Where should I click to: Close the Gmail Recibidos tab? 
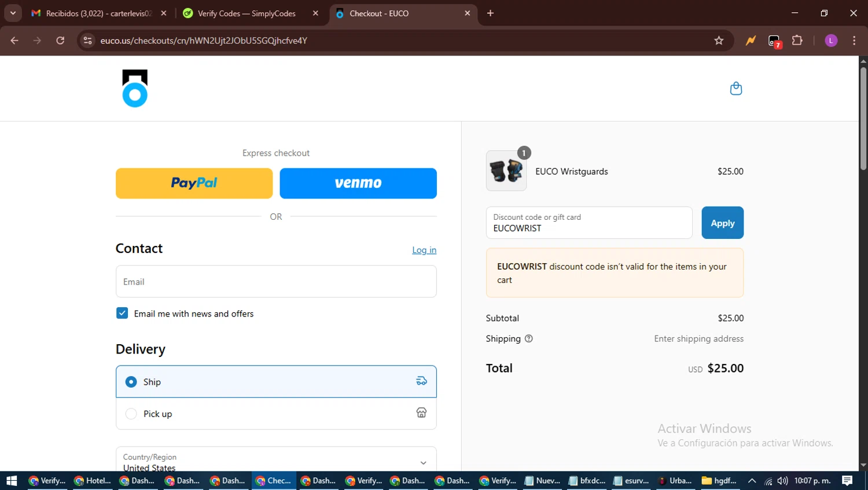pyautogui.click(x=164, y=13)
